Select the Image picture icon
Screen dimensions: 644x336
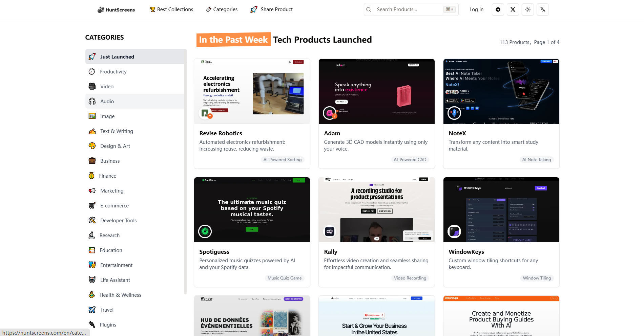tap(92, 116)
